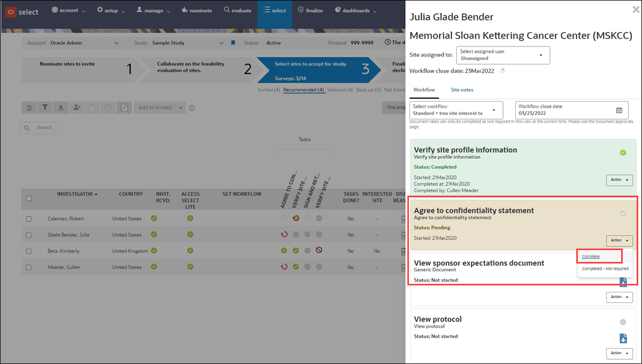Click the add user icon in toolbar
Viewport: 642px width, 364px height.
76,107
